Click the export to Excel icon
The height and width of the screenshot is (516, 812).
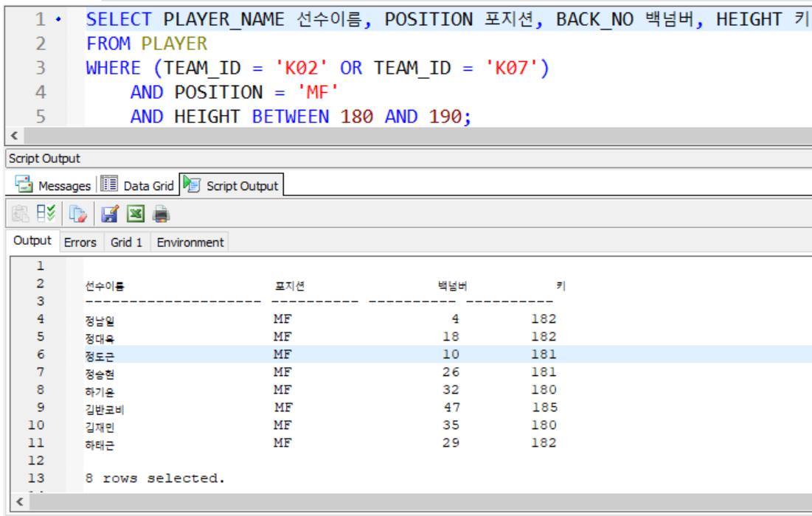pos(136,213)
